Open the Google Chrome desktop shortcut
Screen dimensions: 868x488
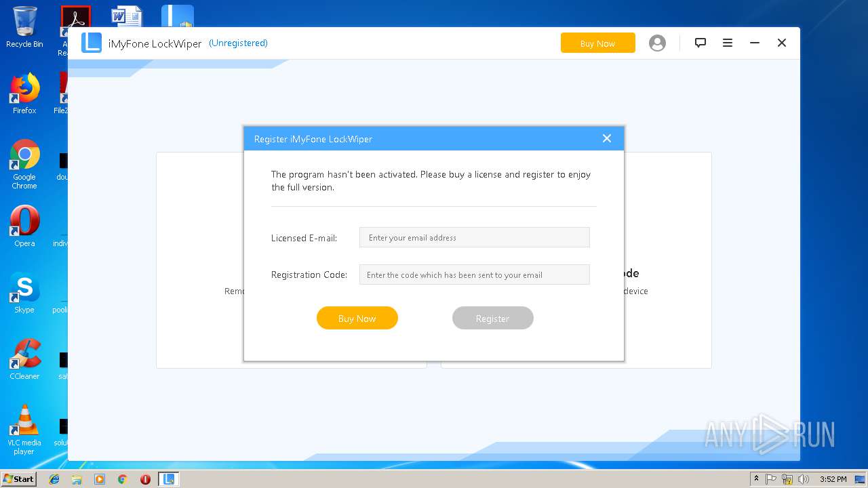pyautogui.click(x=24, y=164)
